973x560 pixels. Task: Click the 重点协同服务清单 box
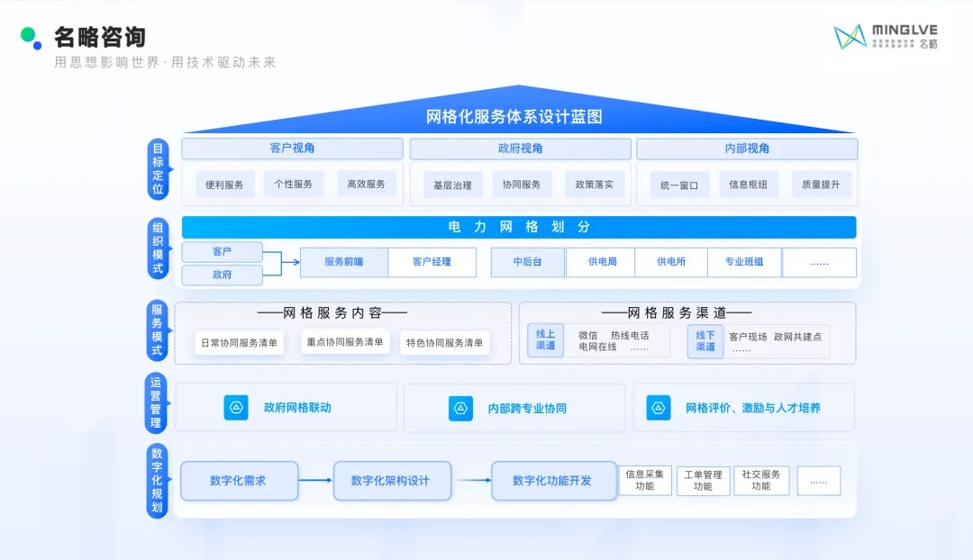[x=345, y=342]
